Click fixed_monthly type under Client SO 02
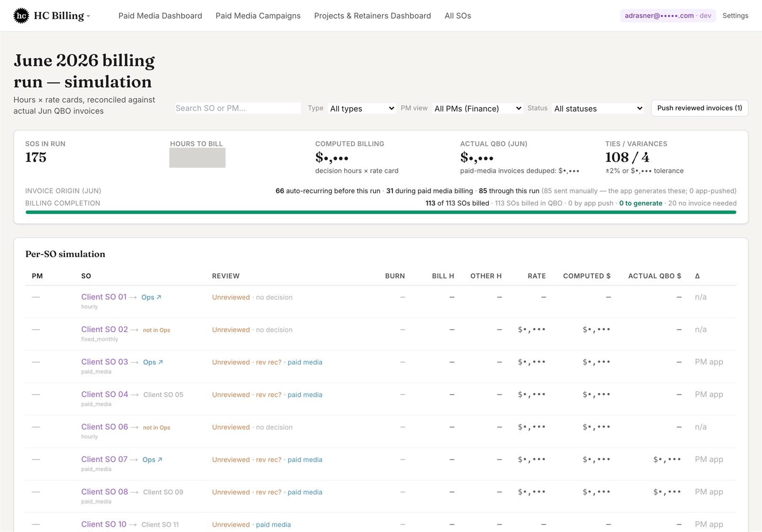This screenshot has height=532, width=762. 100,339
